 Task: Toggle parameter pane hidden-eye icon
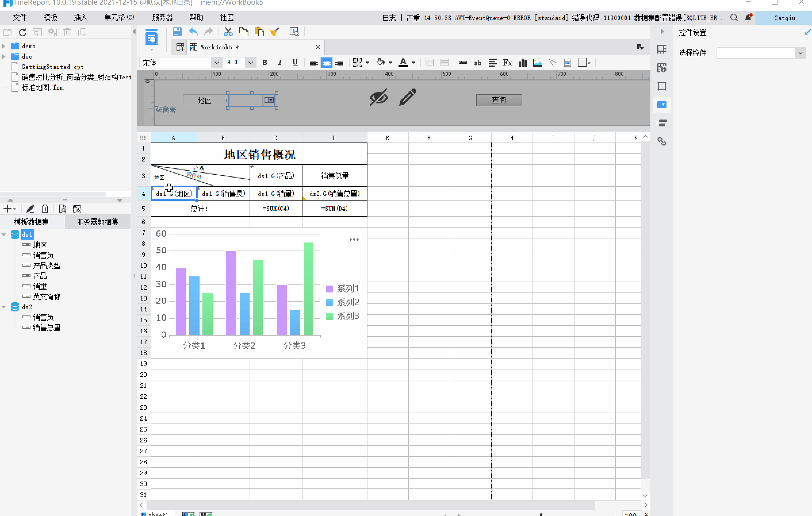point(379,97)
